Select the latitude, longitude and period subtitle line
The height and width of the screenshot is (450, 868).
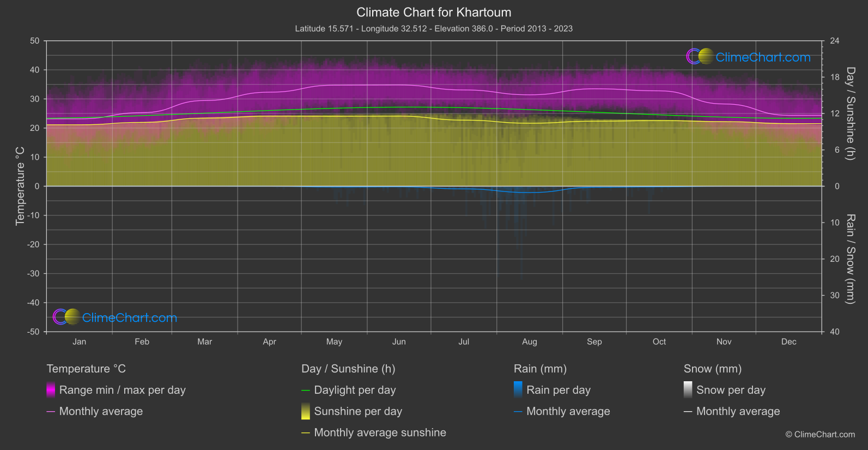(x=434, y=28)
